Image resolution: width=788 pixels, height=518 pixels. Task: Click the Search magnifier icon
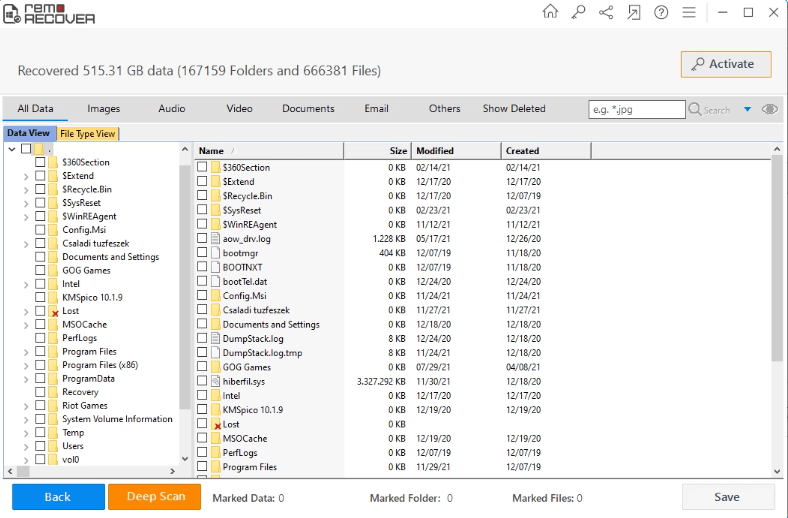[695, 109]
